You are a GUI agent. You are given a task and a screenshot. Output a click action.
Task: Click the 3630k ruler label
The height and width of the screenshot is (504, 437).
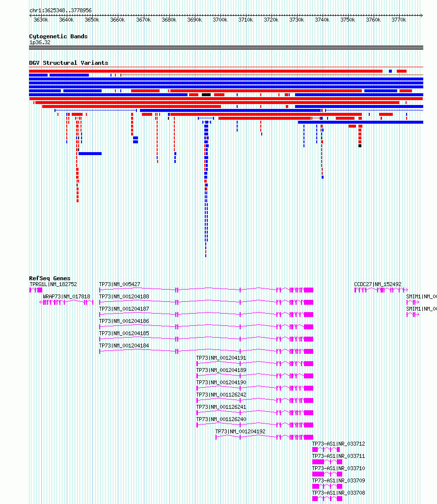41,20
